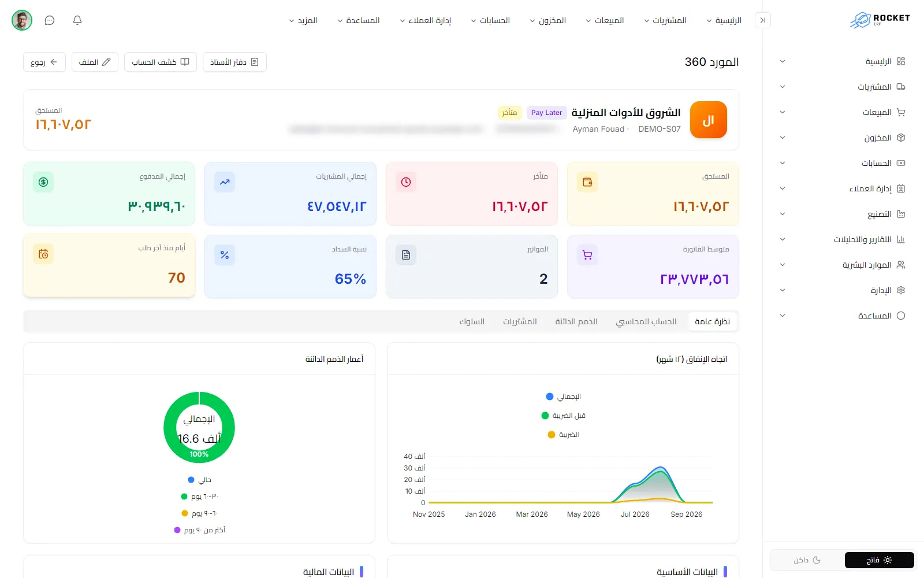This screenshot has width=924, height=578.
Task: Open دفتر الأستاذ ledger button
Action: 234,62
